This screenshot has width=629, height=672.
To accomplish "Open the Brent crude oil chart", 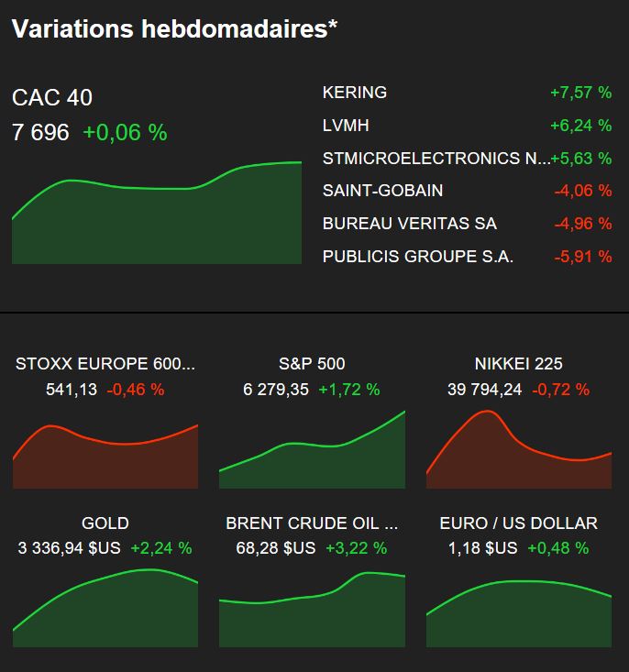I will pyautogui.click(x=312, y=610).
